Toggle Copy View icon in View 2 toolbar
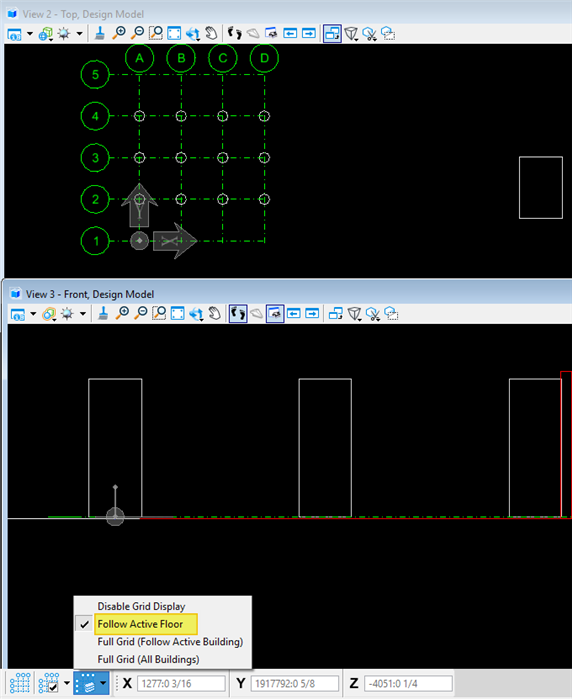This screenshot has width=572, height=699. click(x=332, y=33)
